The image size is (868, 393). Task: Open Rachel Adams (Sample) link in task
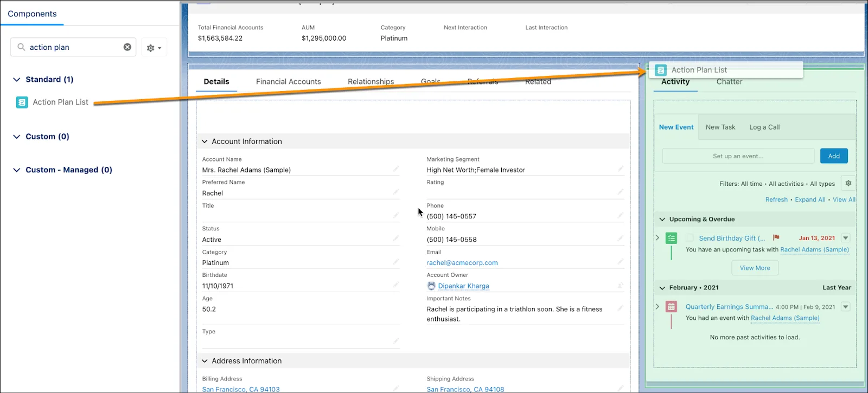click(814, 249)
